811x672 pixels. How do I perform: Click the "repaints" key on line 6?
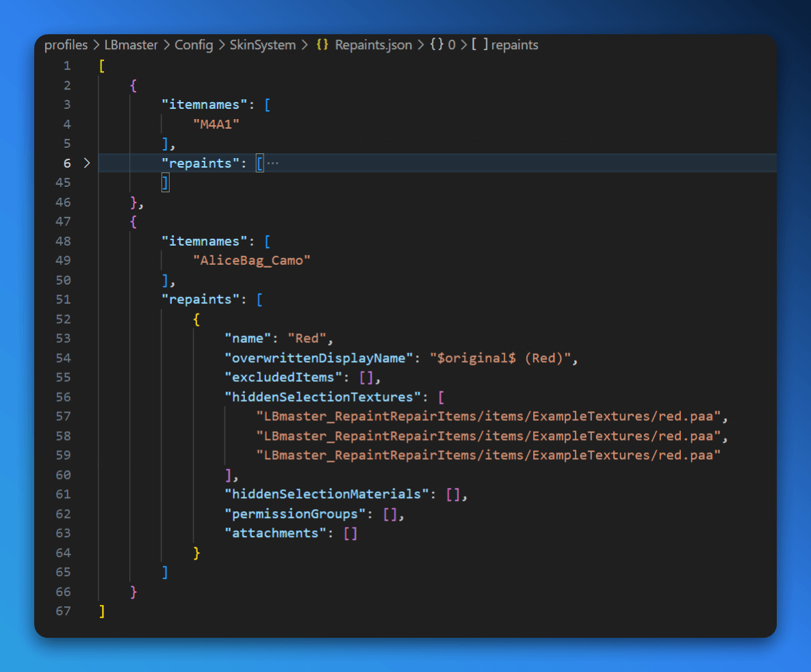[201, 164]
